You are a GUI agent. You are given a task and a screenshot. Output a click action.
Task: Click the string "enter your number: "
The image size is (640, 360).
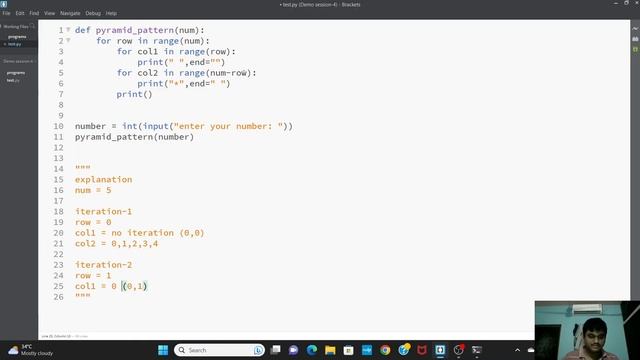229,126
